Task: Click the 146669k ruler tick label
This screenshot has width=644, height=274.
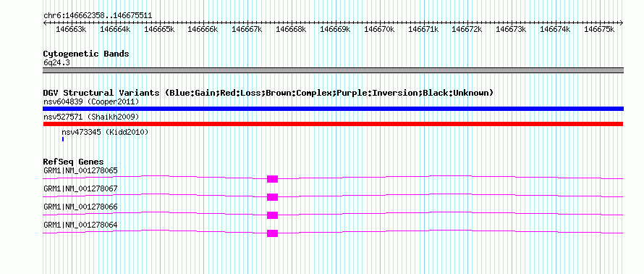Action: (x=335, y=29)
